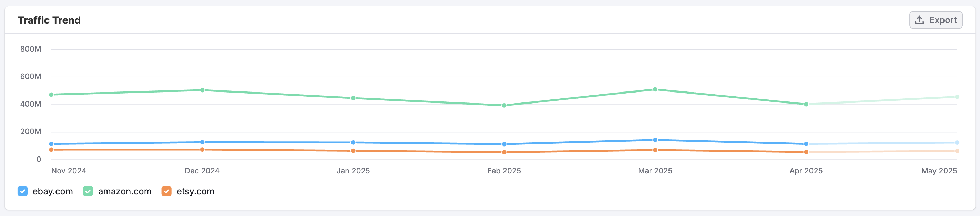980x216 pixels.
Task: Click amazon.com Jan 2025 data point
Action: tap(353, 98)
